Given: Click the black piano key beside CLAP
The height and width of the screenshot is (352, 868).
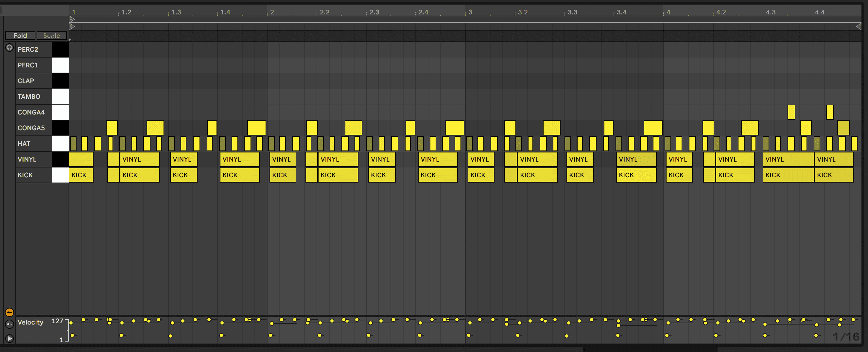Looking at the screenshot, I should pos(60,81).
